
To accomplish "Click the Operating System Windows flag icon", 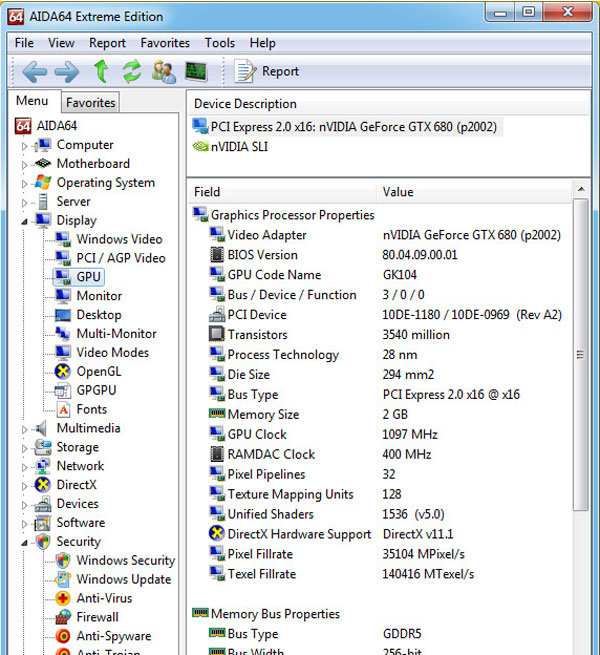I will click(x=43, y=182).
